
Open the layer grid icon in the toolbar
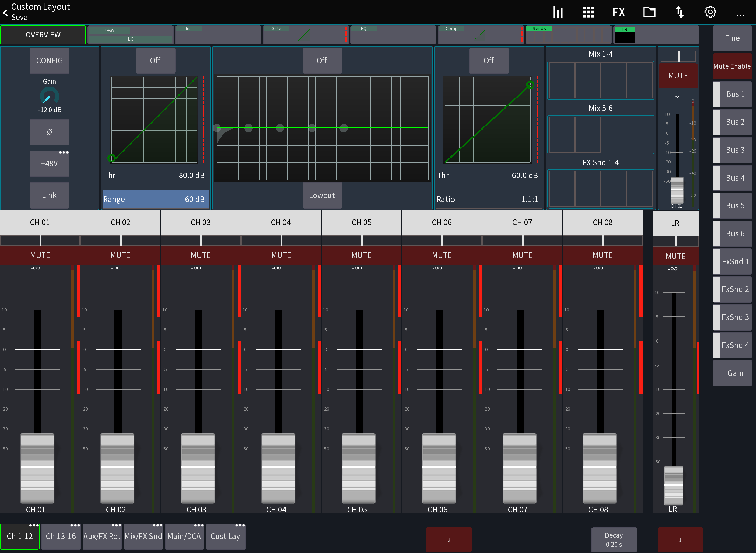coord(588,12)
